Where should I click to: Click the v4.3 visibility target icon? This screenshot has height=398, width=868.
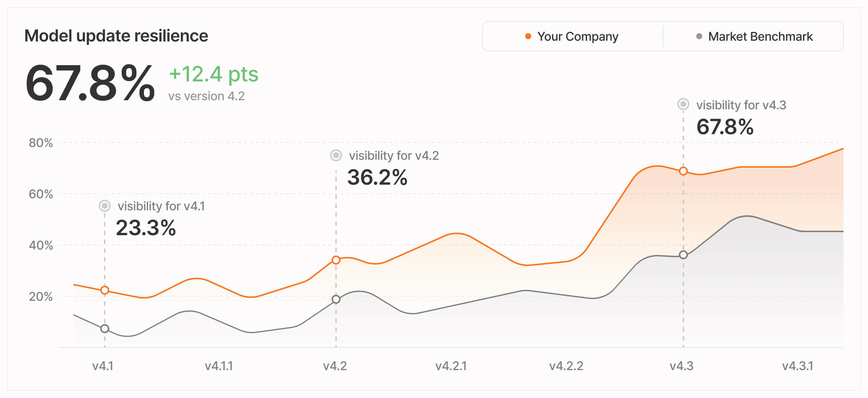pyautogui.click(x=683, y=104)
